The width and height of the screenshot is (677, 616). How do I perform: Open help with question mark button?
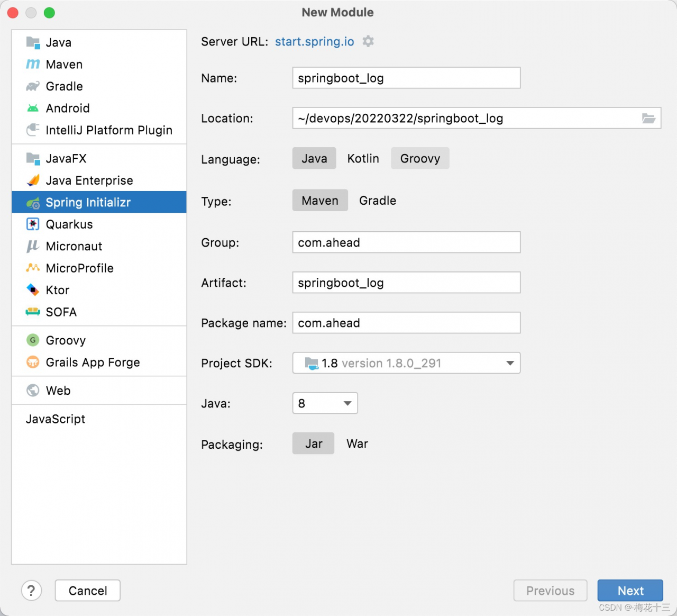(31, 591)
